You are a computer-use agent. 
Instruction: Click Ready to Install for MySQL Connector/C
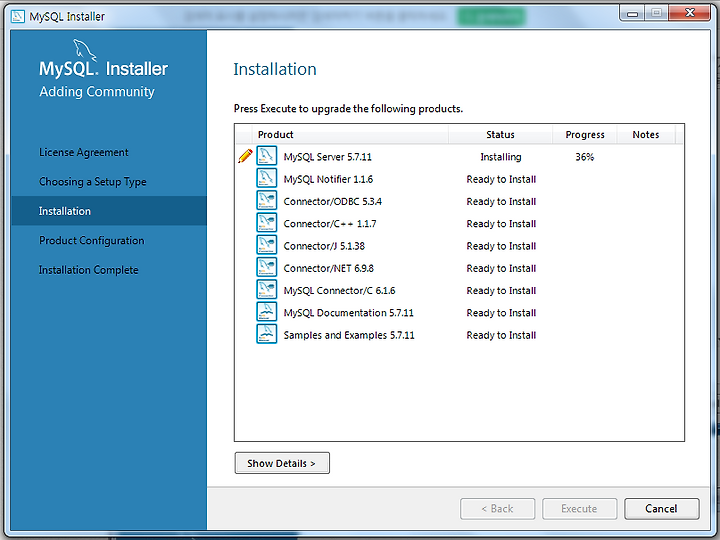tap(501, 290)
